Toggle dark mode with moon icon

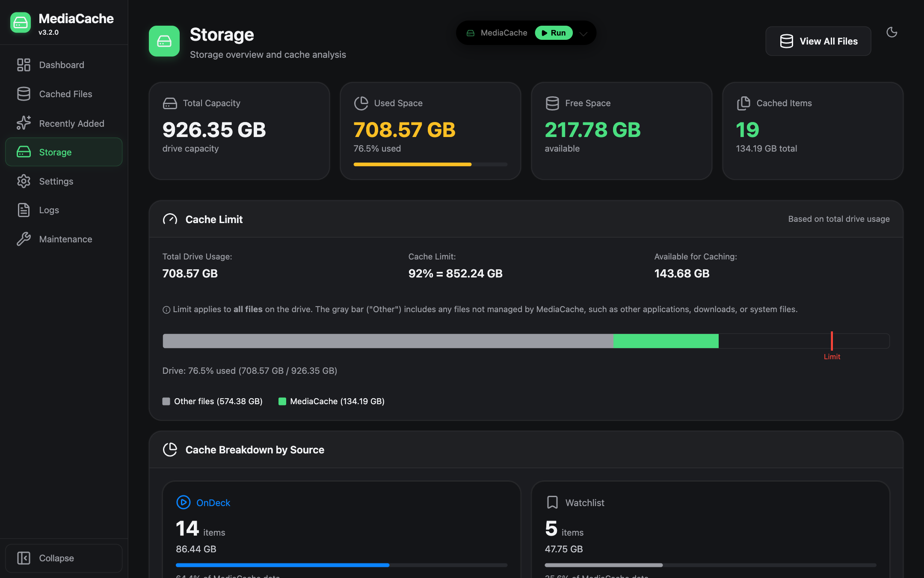click(x=891, y=32)
